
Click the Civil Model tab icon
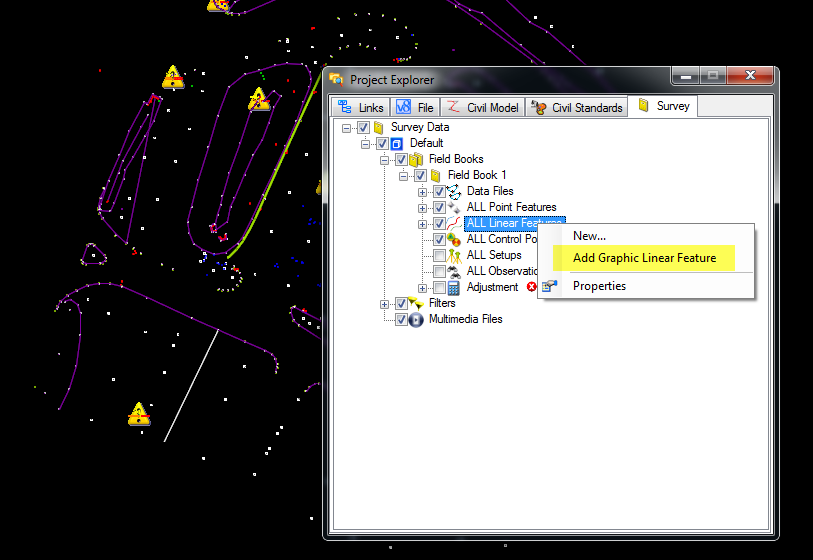(x=453, y=106)
